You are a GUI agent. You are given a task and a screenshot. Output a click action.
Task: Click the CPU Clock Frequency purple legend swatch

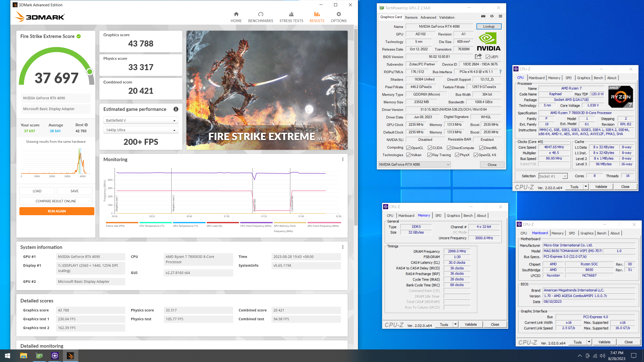(x=256, y=222)
